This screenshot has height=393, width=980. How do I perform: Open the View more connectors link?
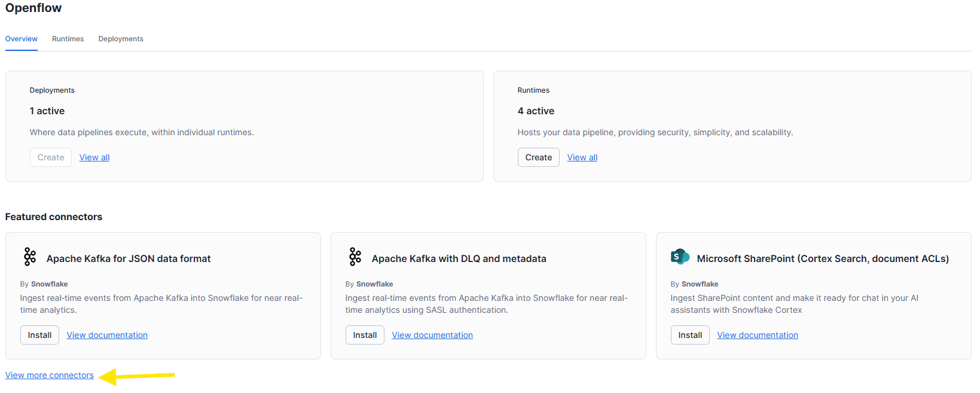coord(50,375)
